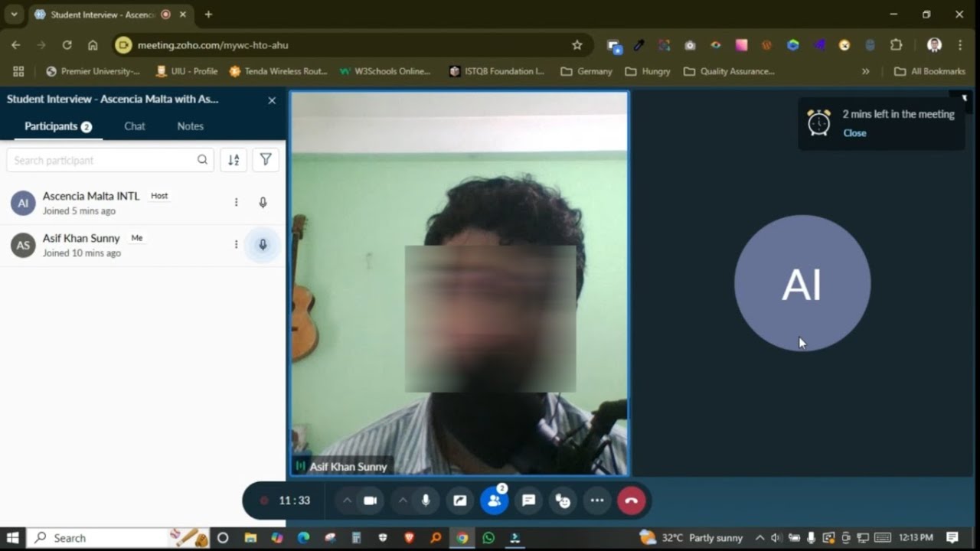Toggle the participants panel button
Viewport: 980px width, 551px height.
pos(495,500)
